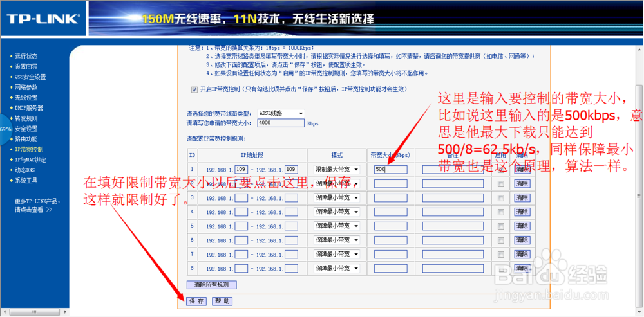Click the 清除 button in row 6
The image size is (644, 317).
[522, 240]
